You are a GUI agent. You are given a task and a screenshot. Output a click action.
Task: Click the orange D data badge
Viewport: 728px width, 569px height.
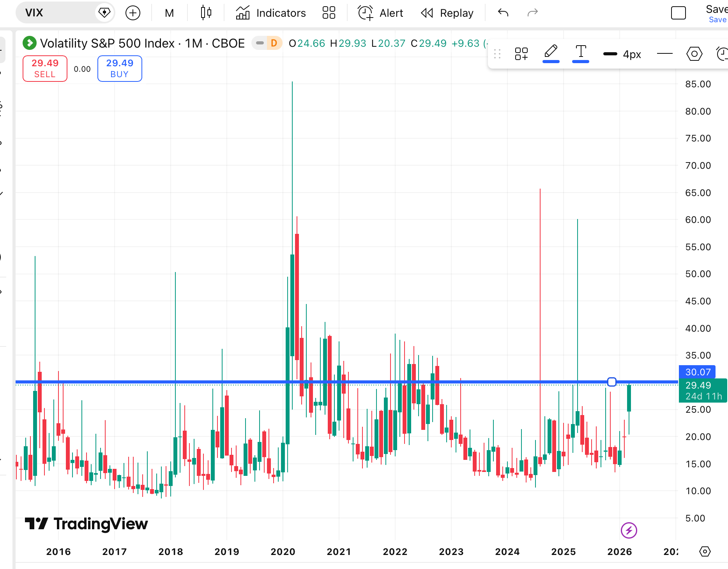274,43
